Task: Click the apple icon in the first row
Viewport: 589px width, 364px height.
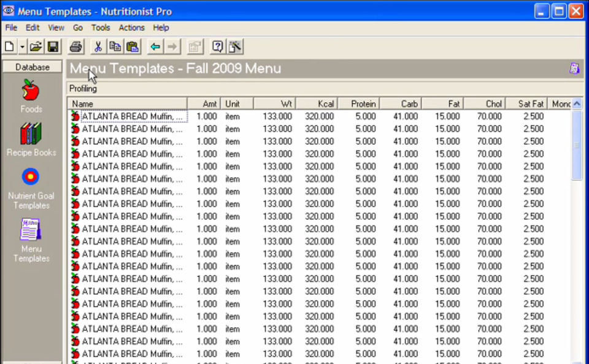Action: point(75,116)
